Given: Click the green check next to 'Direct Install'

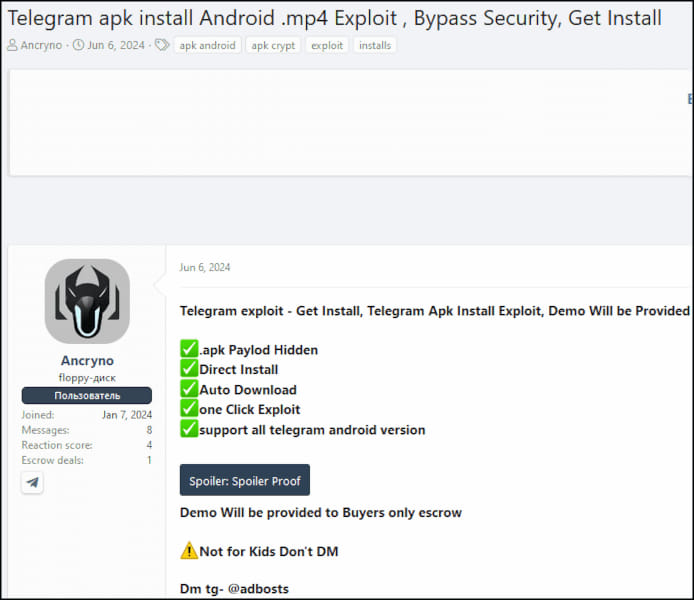Looking at the screenshot, I should [189, 368].
